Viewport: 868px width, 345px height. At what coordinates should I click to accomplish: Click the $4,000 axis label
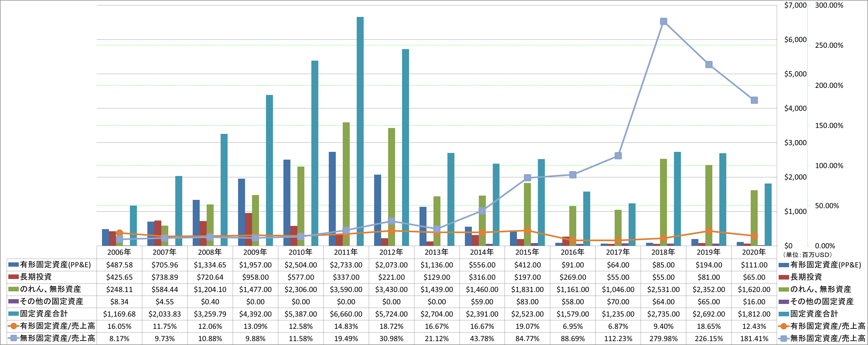pyautogui.click(x=795, y=108)
